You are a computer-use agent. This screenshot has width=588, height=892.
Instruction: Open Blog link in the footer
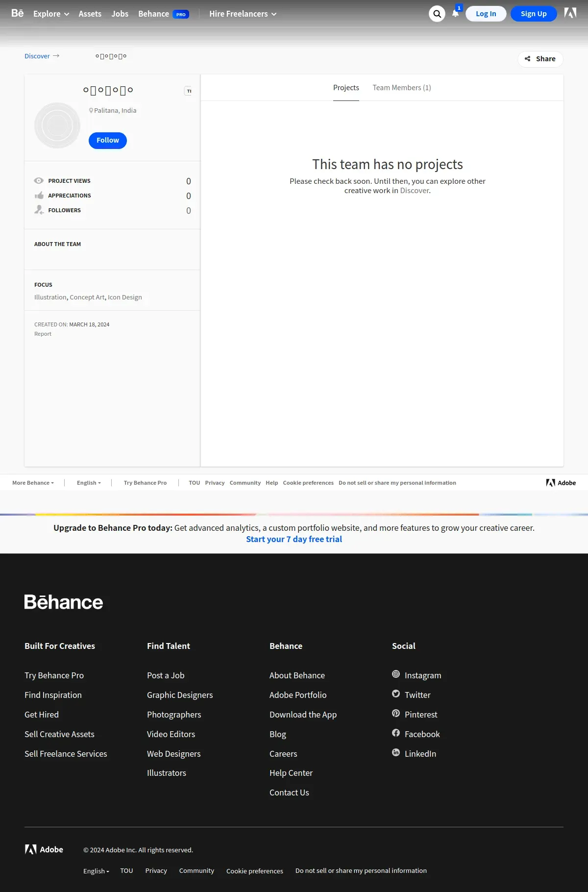(x=278, y=734)
